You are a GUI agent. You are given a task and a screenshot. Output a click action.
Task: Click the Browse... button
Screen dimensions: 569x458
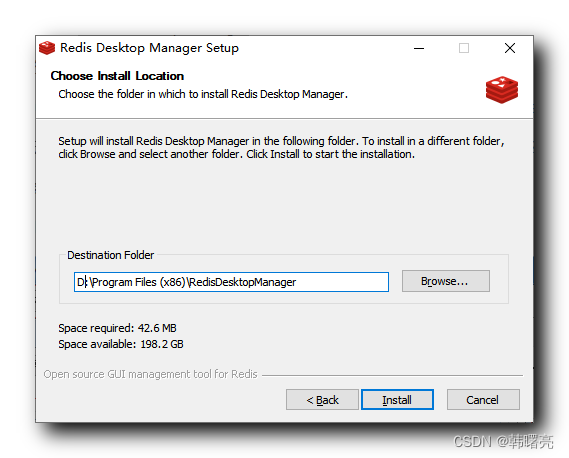[x=446, y=281]
